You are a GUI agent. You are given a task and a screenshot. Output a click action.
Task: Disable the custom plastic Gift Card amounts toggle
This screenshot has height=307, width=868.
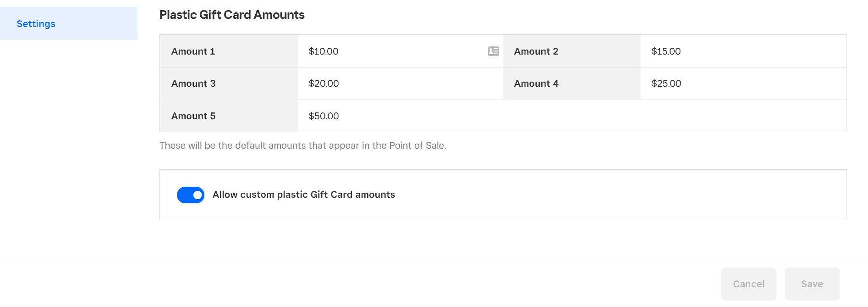point(191,195)
